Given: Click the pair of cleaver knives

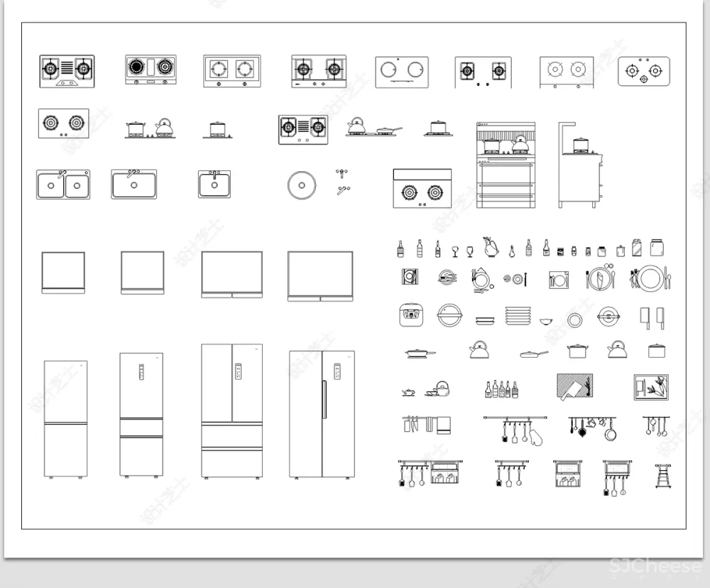Looking at the screenshot, I should click(653, 317).
